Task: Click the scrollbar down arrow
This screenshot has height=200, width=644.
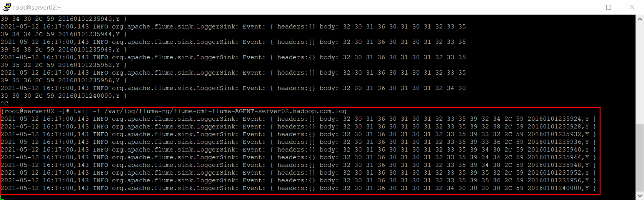Action: [x=640, y=196]
